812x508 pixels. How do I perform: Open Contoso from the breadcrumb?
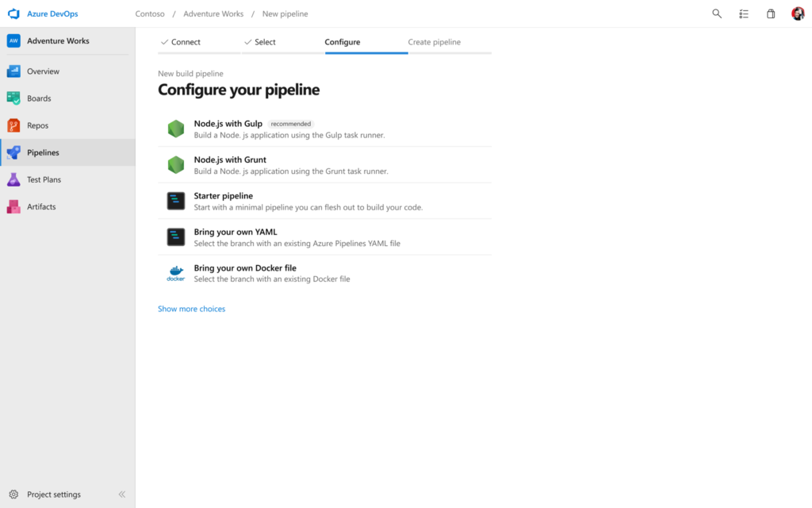pos(150,13)
